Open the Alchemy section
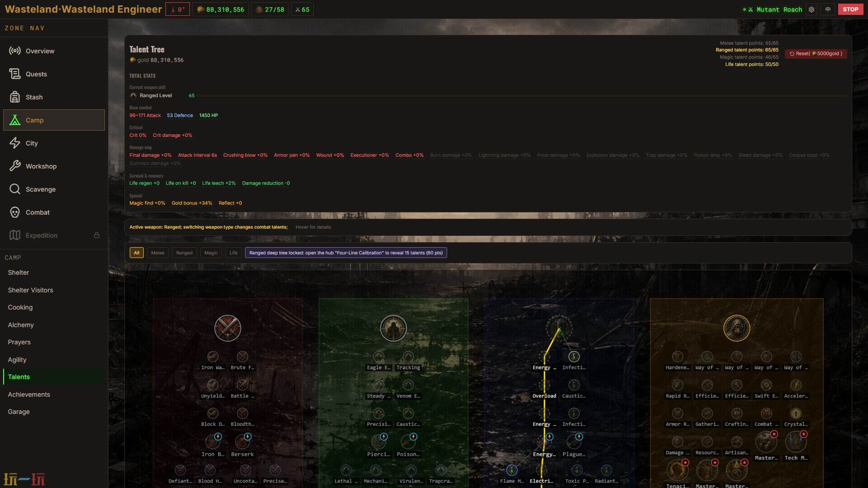868x488 pixels. pyautogui.click(x=54, y=325)
